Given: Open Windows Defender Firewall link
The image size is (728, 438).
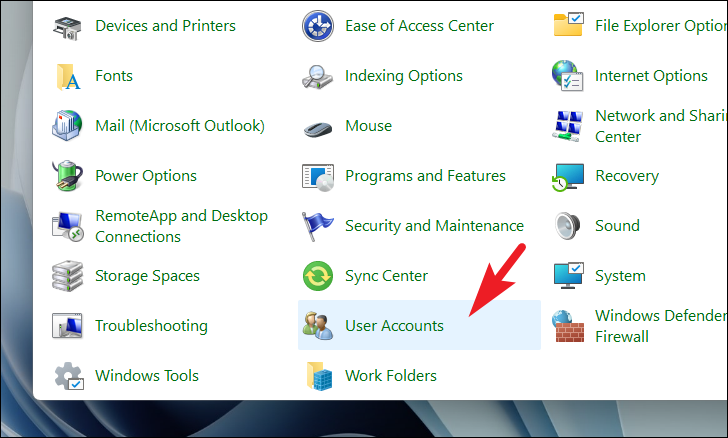Looking at the screenshot, I should (661, 326).
